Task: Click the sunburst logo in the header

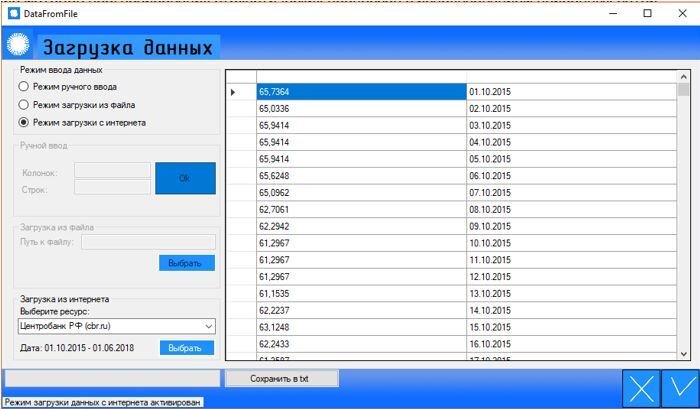Action: [18, 46]
